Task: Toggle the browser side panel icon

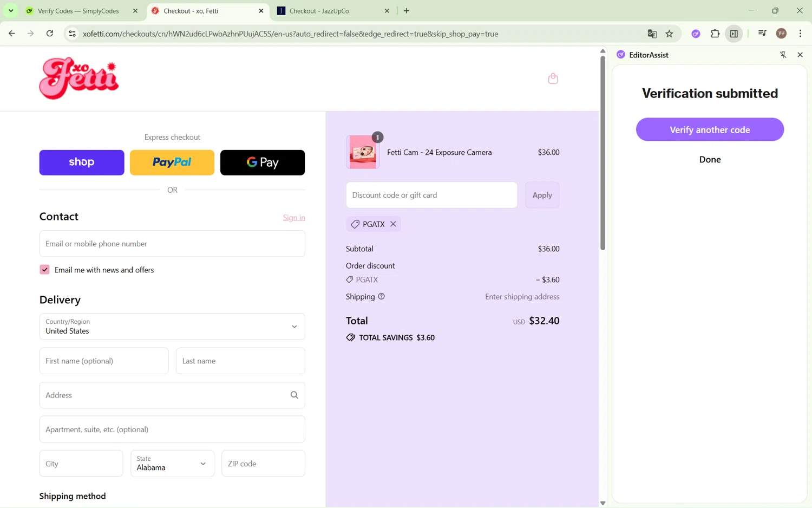Action: tap(734, 34)
